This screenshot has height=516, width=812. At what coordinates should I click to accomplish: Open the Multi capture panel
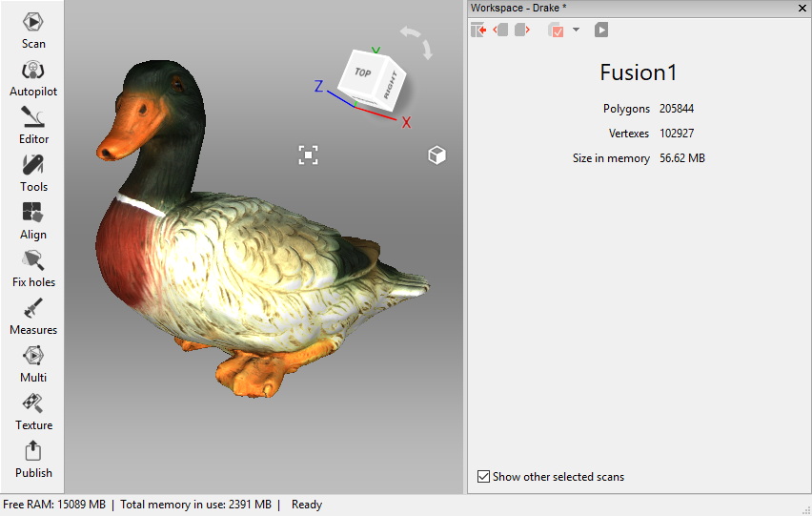pyautogui.click(x=33, y=363)
